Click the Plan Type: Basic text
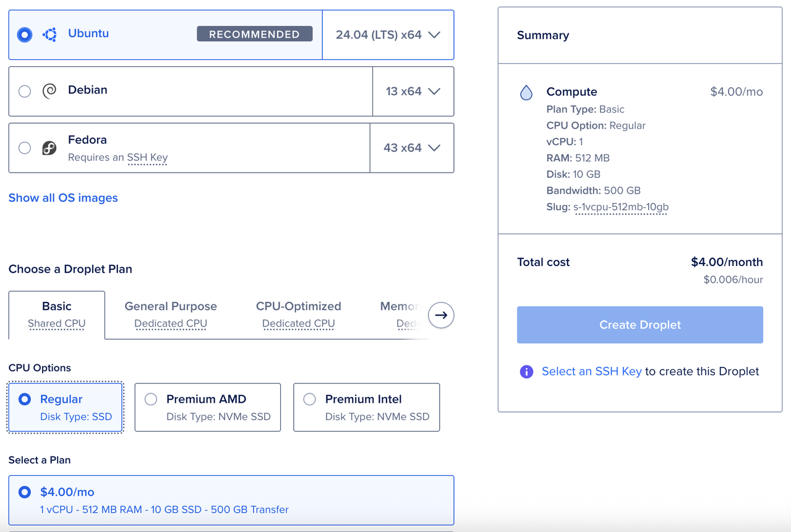The height and width of the screenshot is (532, 791). (x=586, y=109)
